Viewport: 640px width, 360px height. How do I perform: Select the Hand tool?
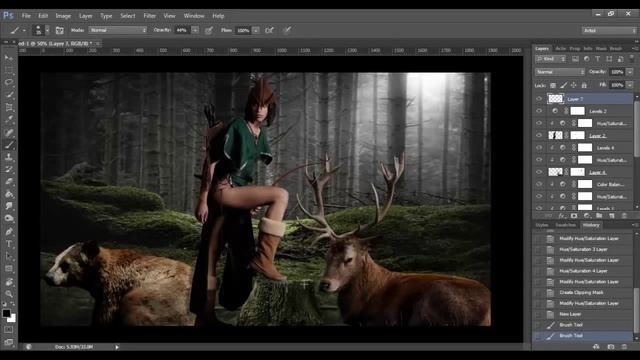(x=9, y=282)
